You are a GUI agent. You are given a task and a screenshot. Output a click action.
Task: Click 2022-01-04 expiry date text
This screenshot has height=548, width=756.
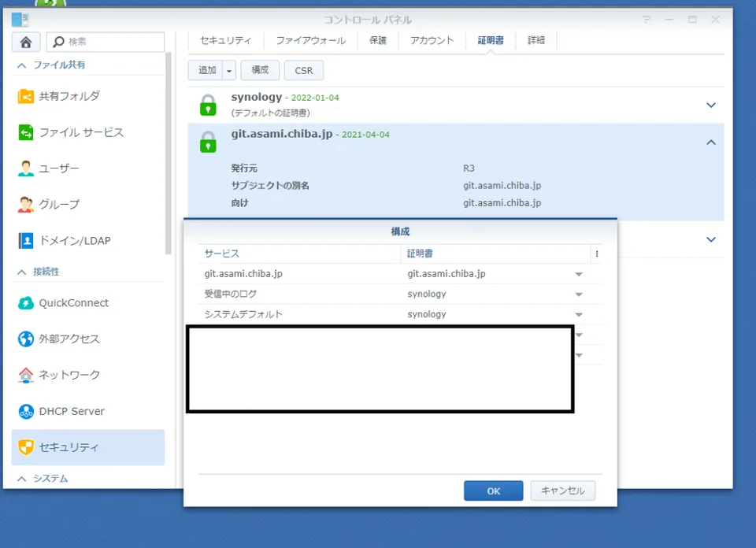click(315, 98)
